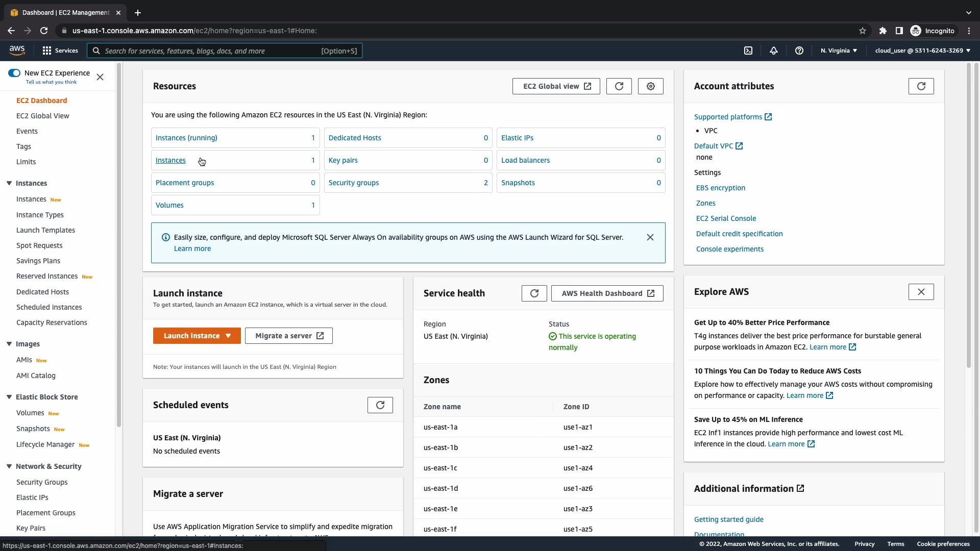This screenshot has width=980, height=551.
Task: Open the N. Virginia region dropdown
Action: tap(839, 51)
